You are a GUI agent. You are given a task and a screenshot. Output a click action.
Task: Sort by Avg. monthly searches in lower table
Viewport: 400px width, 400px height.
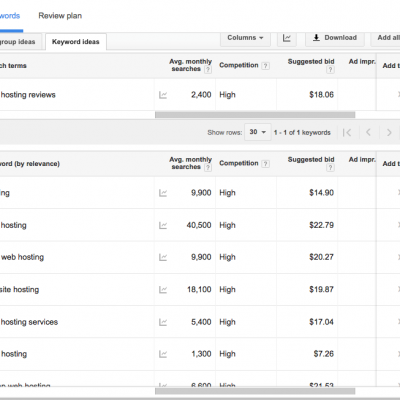190,163
